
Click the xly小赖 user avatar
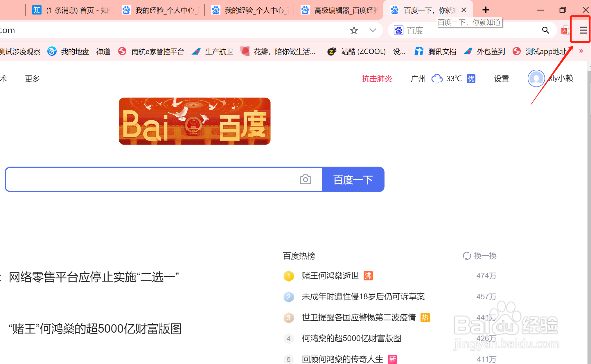[536, 78]
